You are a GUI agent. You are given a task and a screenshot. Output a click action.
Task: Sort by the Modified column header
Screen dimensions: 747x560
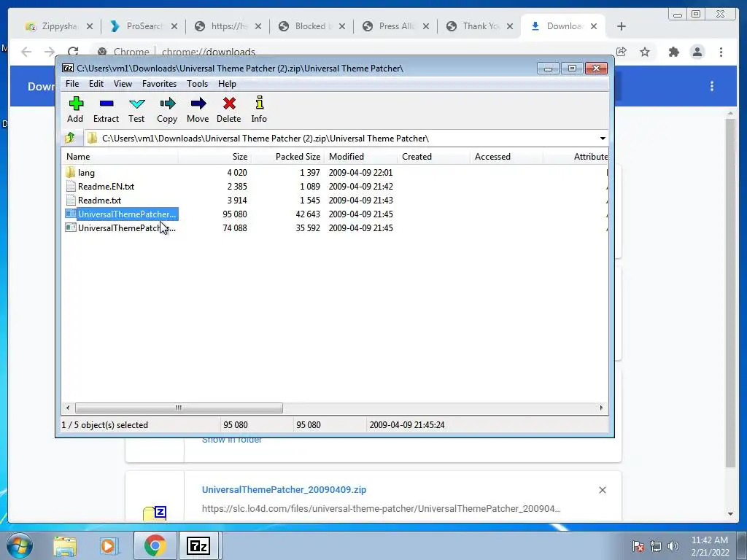pyautogui.click(x=360, y=157)
